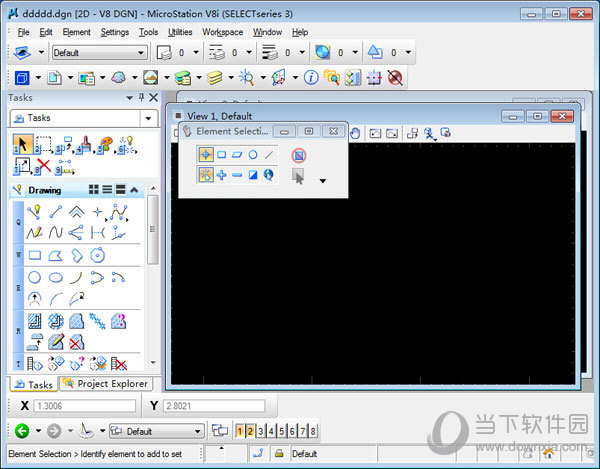
Task: Pick the Place Block rectangle tool
Action: [x=35, y=255]
